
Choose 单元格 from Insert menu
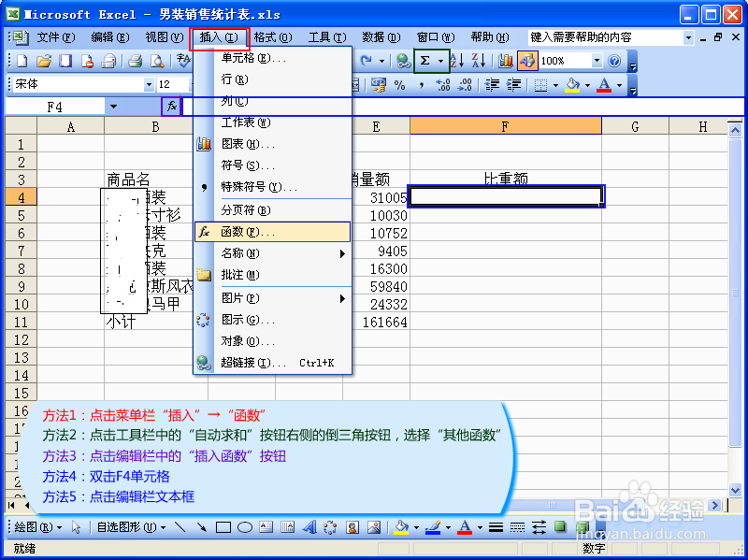[x=273, y=58]
